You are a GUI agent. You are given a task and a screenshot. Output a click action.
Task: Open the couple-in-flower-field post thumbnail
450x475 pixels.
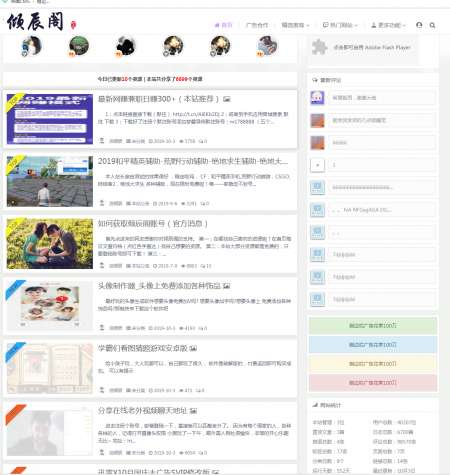(x=50, y=244)
